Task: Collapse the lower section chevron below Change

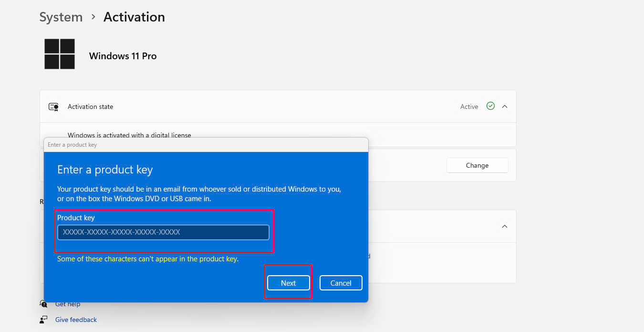Action: 505,226
